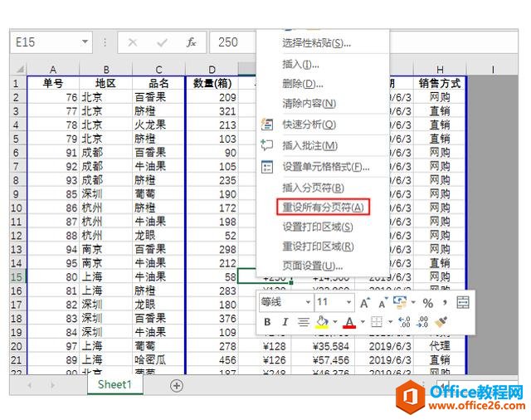Click the borders grid icon

click(377, 322)
